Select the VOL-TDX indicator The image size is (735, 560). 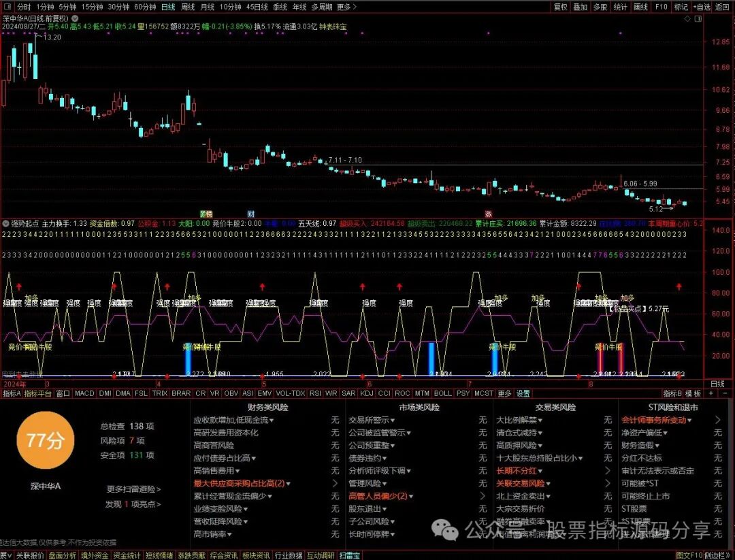pyautogui.click(x=290, y=394)
